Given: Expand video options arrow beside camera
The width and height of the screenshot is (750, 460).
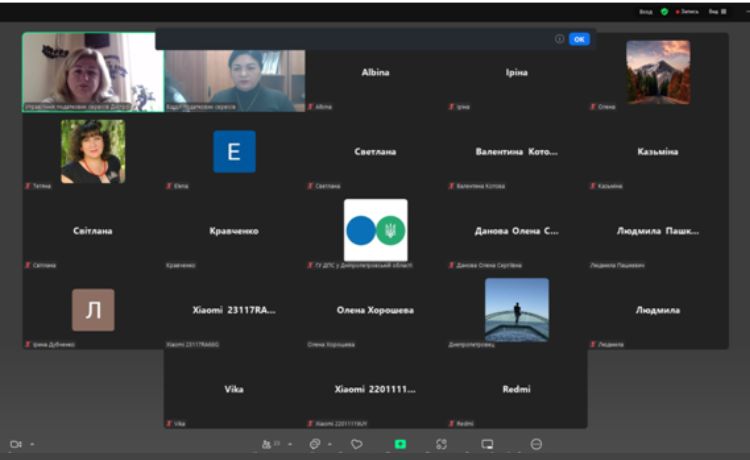Looking at the screenshot, I should tap(32, 444).
